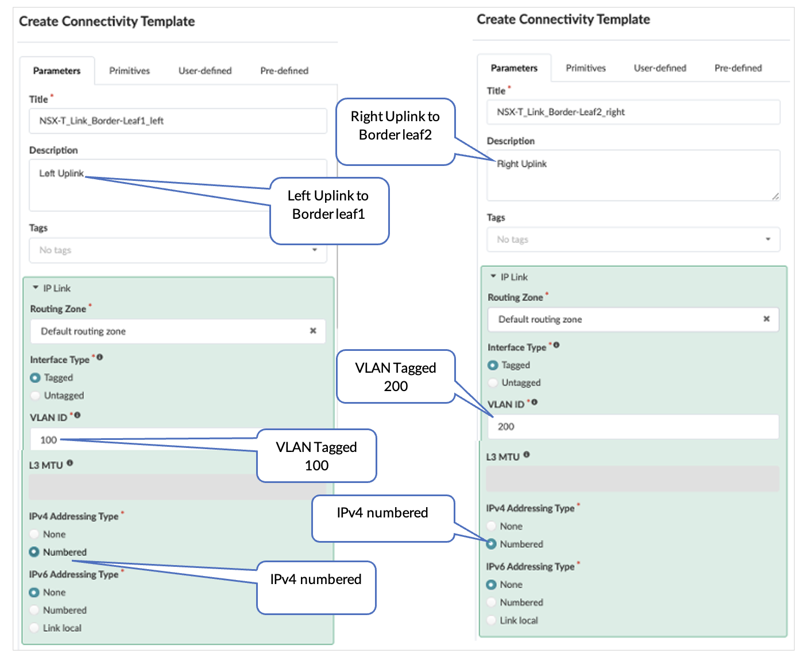The height and width of the screenshot is (657, 812).
Task: Click info icon beside right L3 MTU
Action: (x=527, y=455)
